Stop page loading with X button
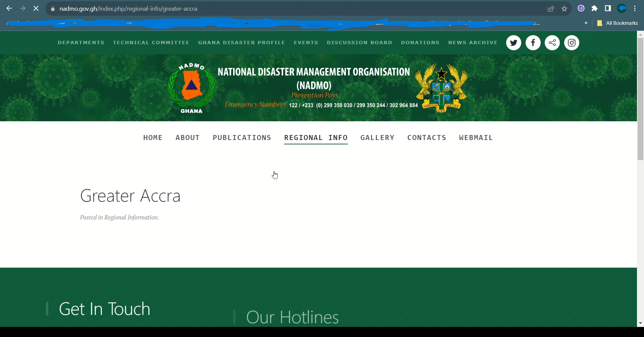Image resolution: width=644 pixels, height=337 pixels. (x=36, y=9)
